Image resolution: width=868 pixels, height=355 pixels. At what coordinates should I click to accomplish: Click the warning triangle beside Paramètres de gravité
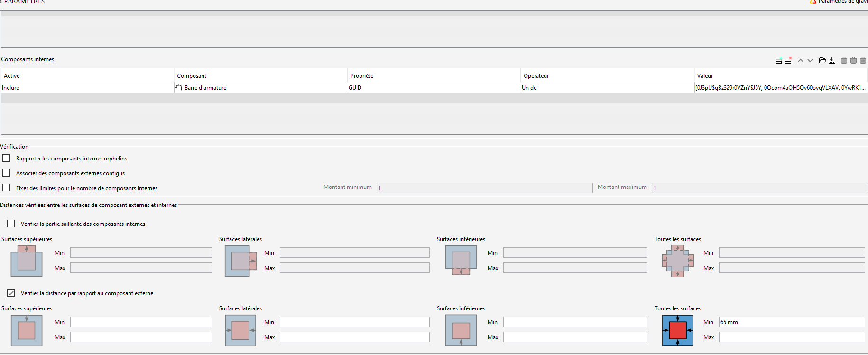pos(813,1)
